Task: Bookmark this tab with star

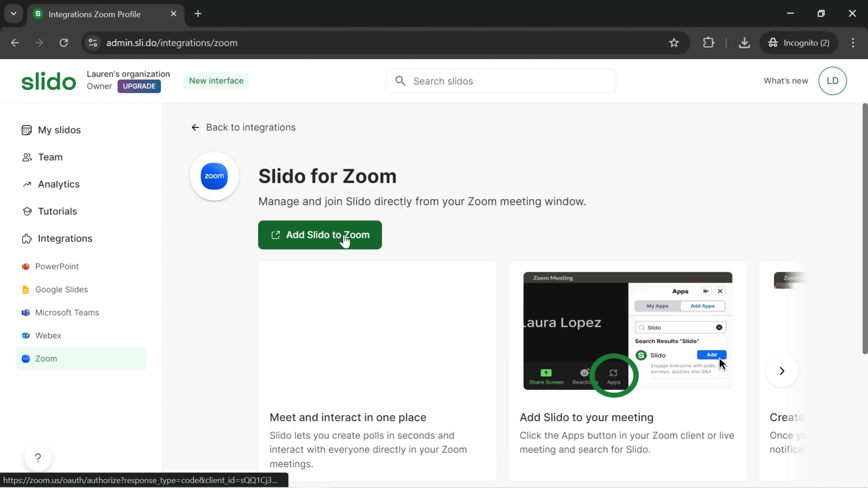Action: 674,43
